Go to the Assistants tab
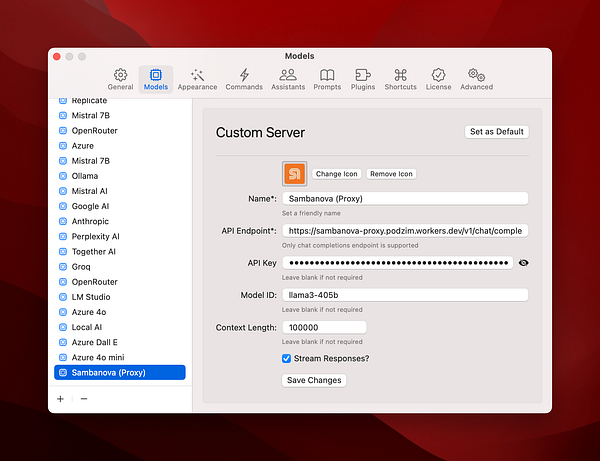The width and height of the screenshot is (600, 461). click(x=288, y=79)
